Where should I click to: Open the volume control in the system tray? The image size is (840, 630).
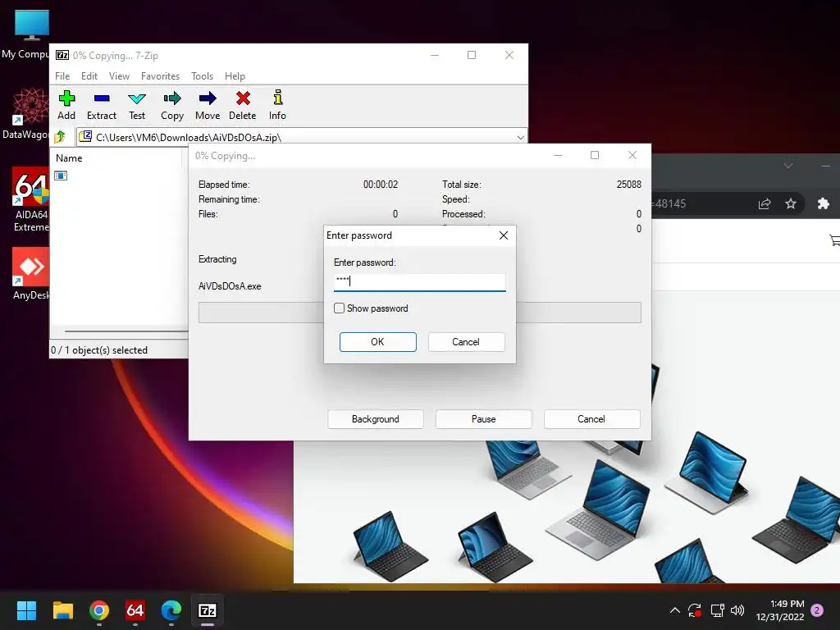[x=737, y=610]
